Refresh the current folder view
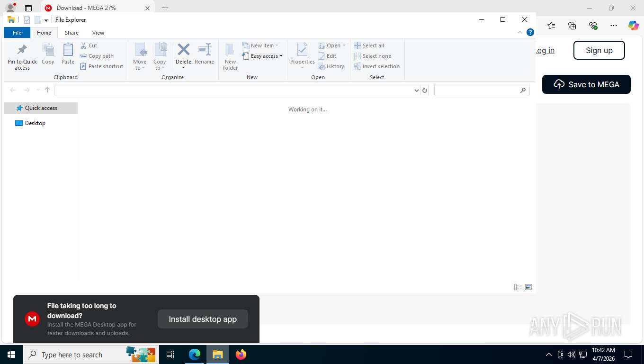This screenshot has height=364, width=644. 425,90
